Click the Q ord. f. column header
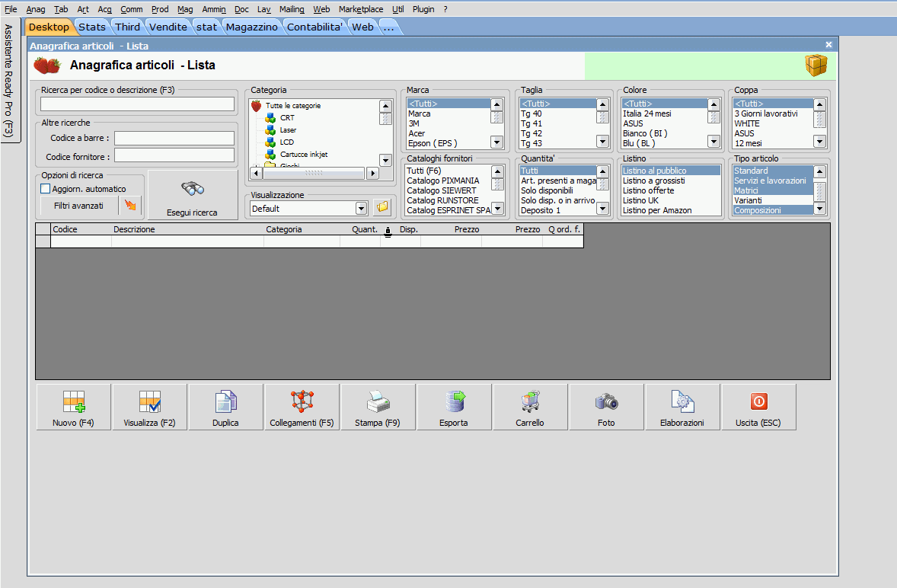 564,229
